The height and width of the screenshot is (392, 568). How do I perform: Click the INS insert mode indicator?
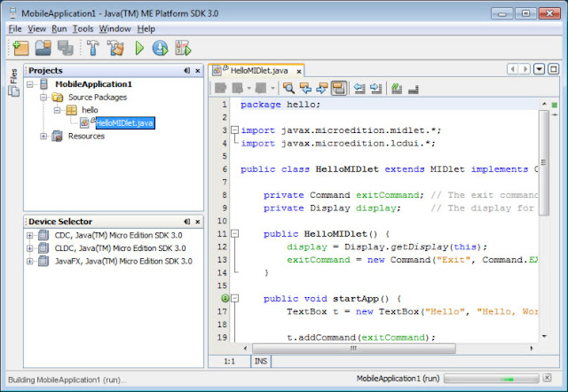pyautogui.click(x=260, y=361)
